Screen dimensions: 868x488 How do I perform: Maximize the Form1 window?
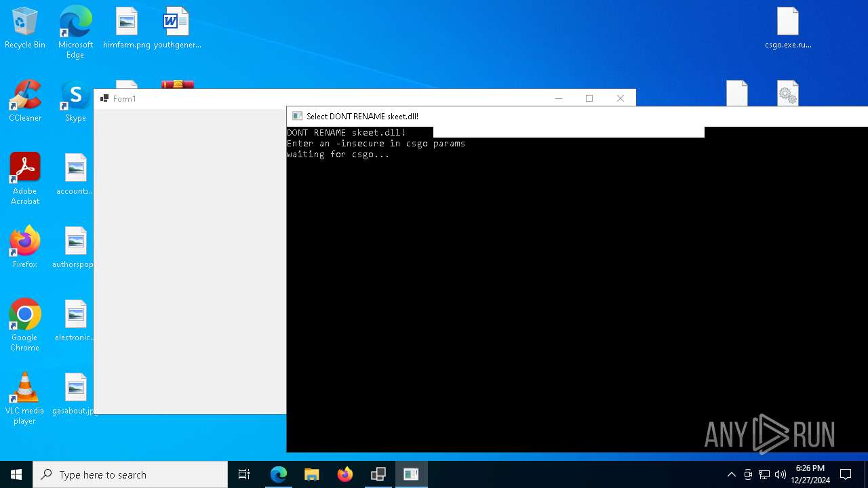point(589,98)
